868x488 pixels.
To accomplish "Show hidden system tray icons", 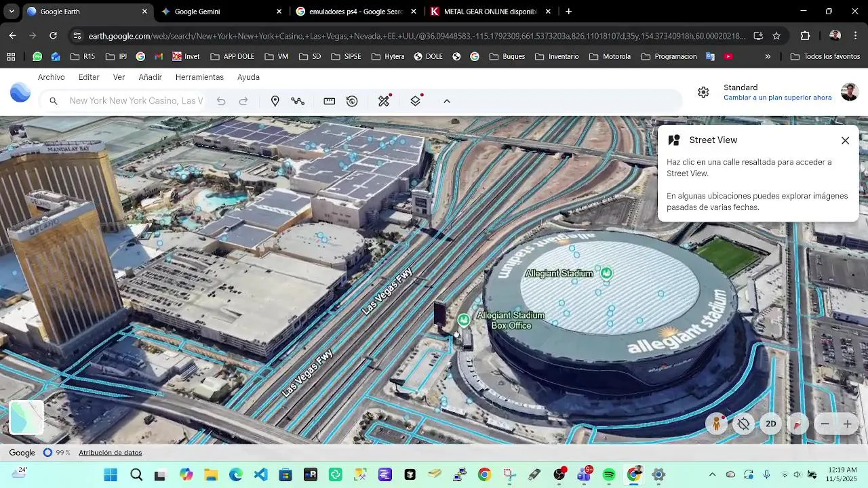I will [x=712, y=474].
